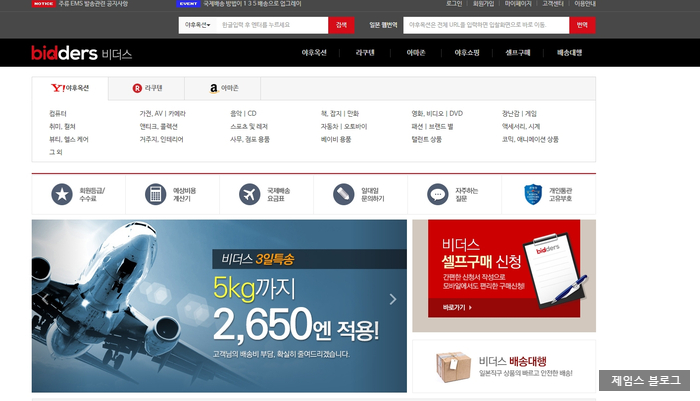
Task: Click the star icon for 회원등급/수수료
Action: 62,194
